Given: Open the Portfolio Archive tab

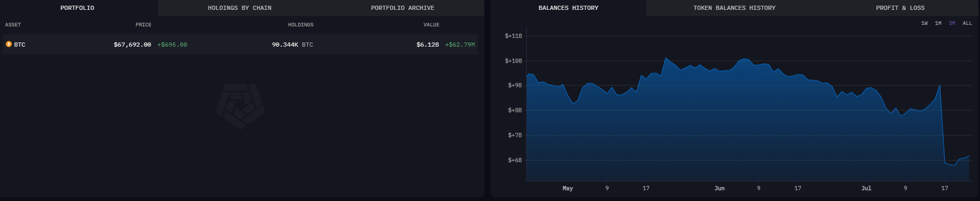Looking at the screenshot, I should pos(402,8).
